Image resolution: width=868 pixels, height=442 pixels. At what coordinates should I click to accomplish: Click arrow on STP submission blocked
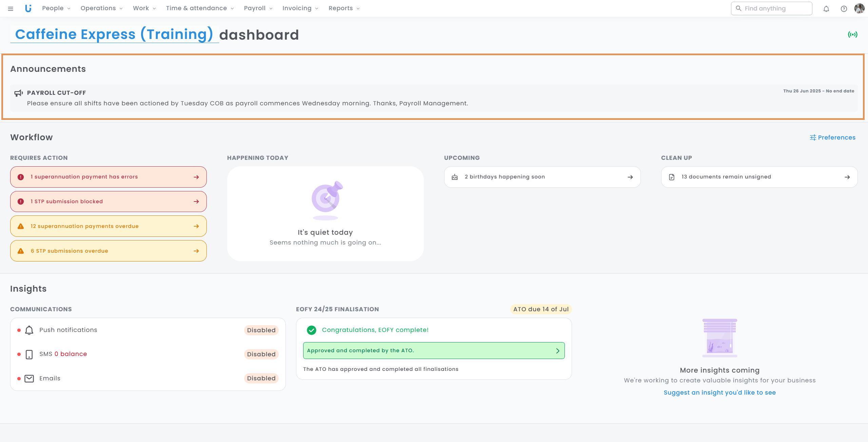196,202
